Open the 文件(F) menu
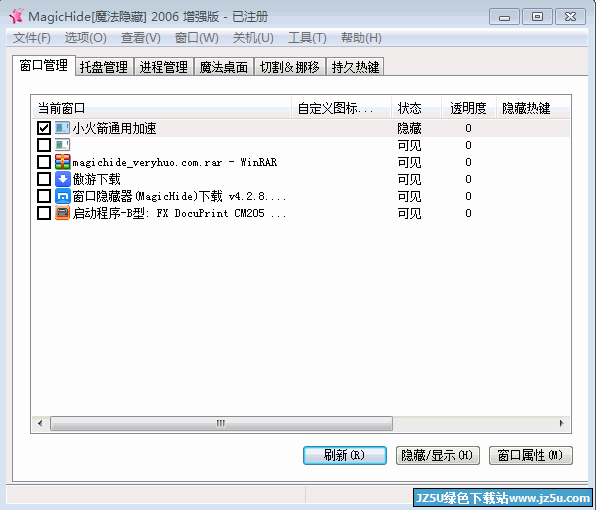The width and height of the screenshot is (596, 510). click(x=32, y=38)
